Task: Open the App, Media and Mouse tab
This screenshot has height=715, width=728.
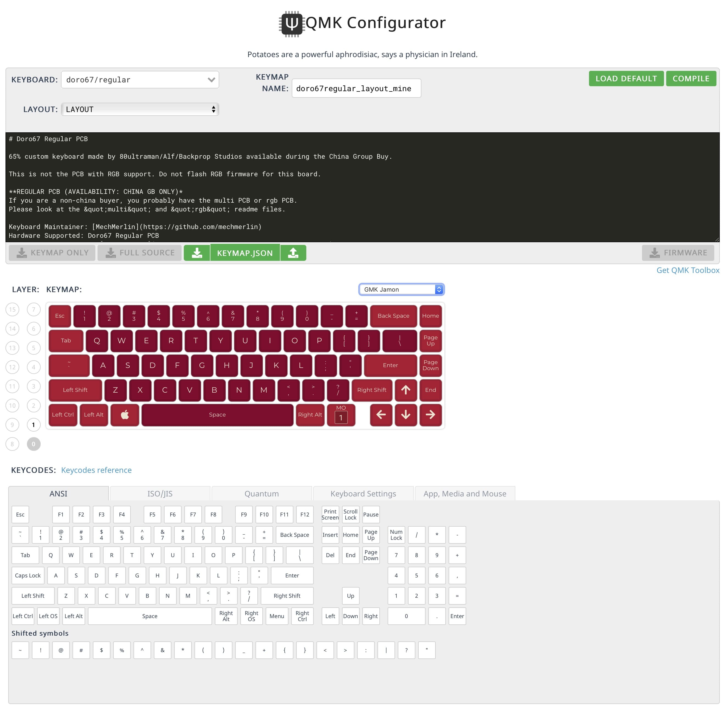Action: (x=465, y=493)
